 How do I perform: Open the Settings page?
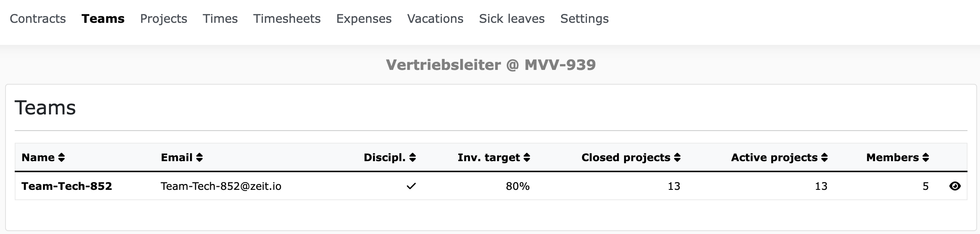pyautogui.click(x=584, y=19)
